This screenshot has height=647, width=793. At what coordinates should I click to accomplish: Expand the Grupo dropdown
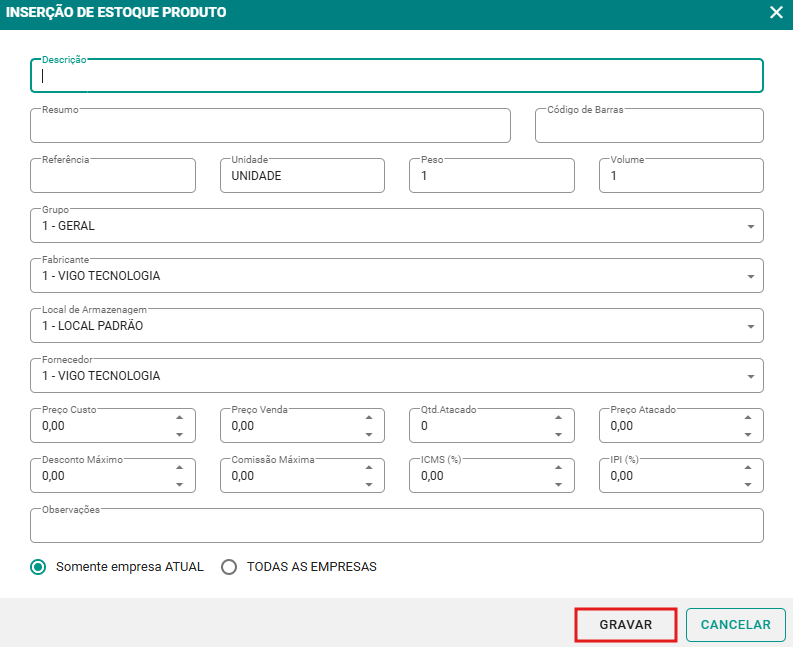[x=750, y=227]
